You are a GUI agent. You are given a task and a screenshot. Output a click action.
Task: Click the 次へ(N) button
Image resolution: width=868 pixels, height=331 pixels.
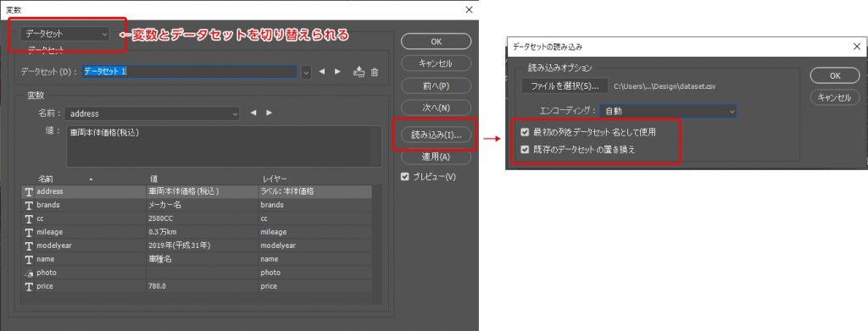click(437, 108)
